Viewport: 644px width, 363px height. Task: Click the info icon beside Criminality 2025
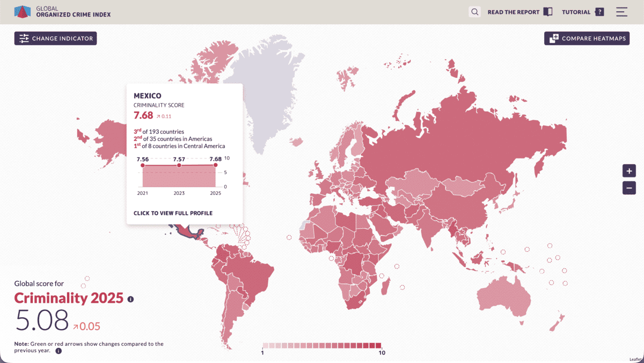tap(130, 299)
